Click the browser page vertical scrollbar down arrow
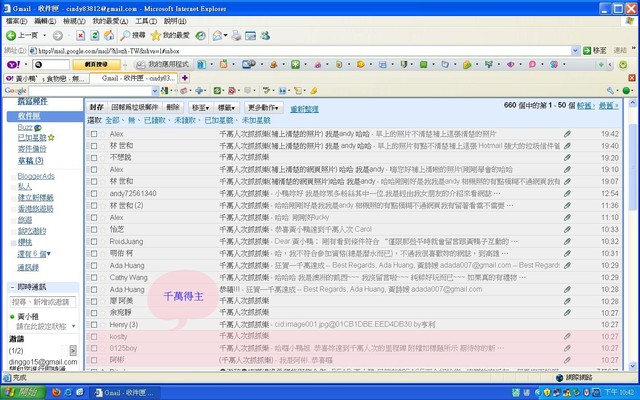 tap(633, 366)
